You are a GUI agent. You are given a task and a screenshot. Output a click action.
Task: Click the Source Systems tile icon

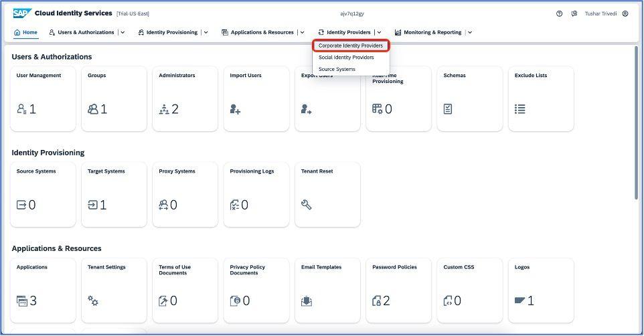coord(21,205)
